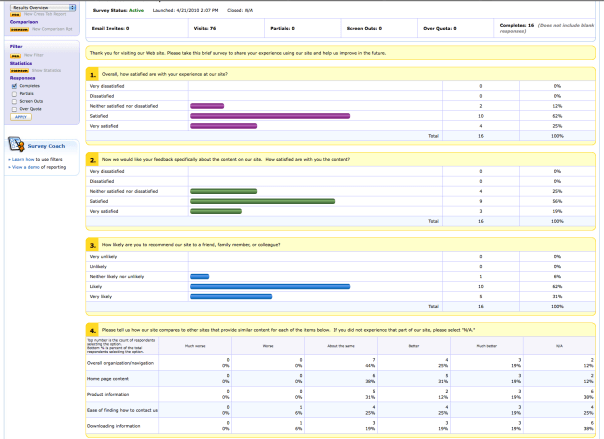Enable the Partials responses checkbox
This screenshot has height=439, width=604.
click(13, 93)
